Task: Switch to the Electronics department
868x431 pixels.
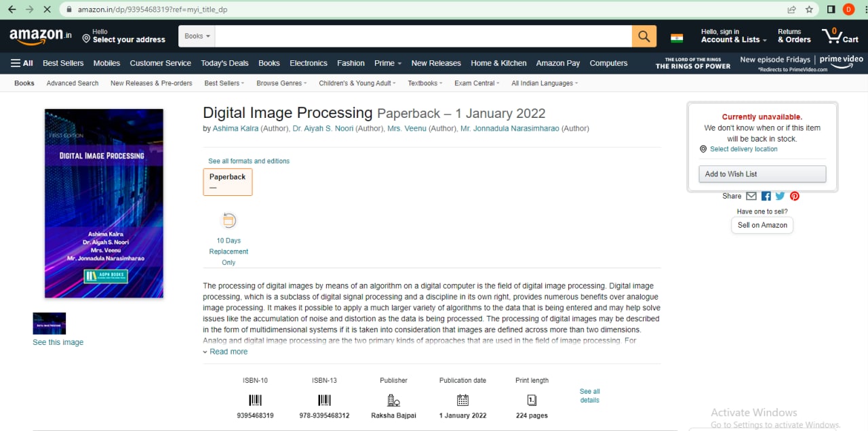Action: (x=308, y=62)
